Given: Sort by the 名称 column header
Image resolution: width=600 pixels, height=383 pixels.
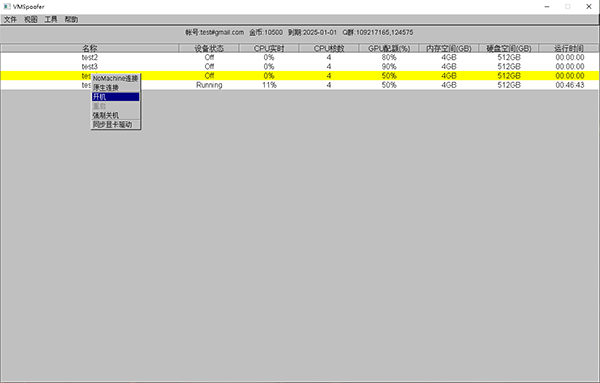Looking at the screenshot, I should [90, 48].
